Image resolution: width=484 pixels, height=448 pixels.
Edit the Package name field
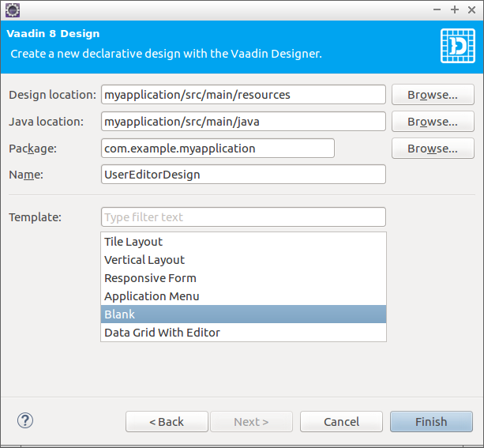pyautogui.click(x=218, y=149)
